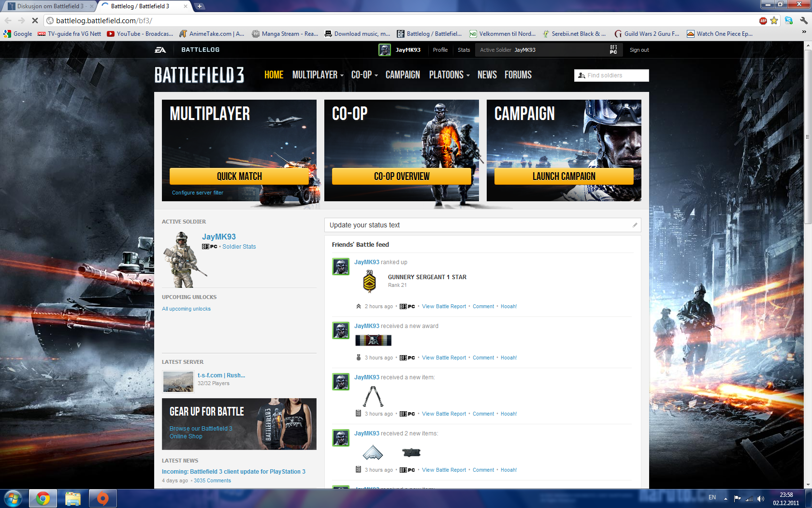Screen dimensions: 812x508
Task: Stop page loading with X button
Action: pos(35,20)
